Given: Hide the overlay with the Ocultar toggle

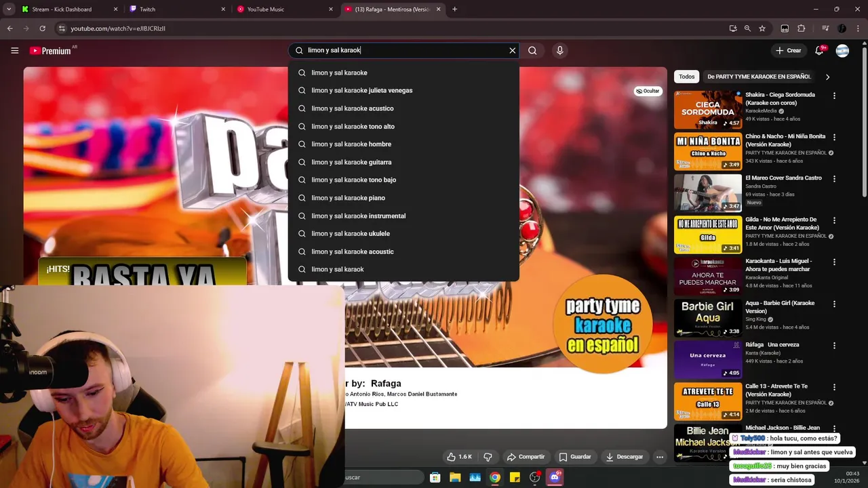Looking at the screenshot, I should click(x=648, y=91).
